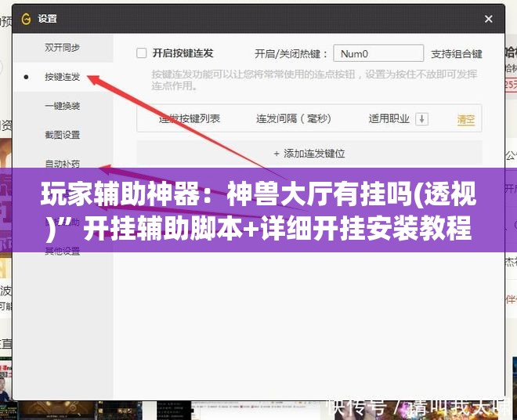Image resolution: width=517 pixels, height=420 pixels.
Task: Click the 清空 link to clear list
Action: [x=466, y=119]
